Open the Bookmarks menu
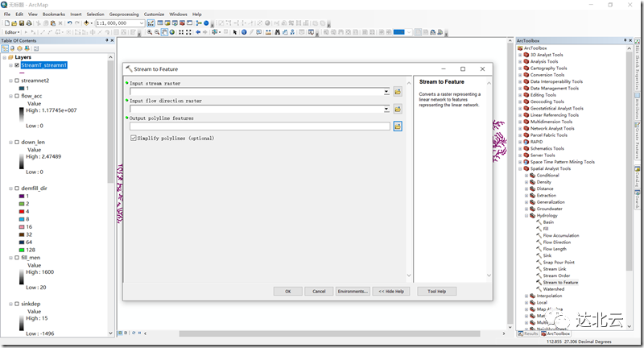This screenshot has width=644, height=348. click(54, 14)
